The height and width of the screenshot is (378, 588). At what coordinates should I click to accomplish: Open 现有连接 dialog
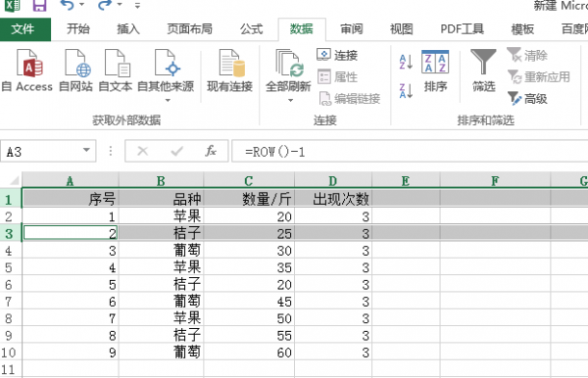(230, 71)
